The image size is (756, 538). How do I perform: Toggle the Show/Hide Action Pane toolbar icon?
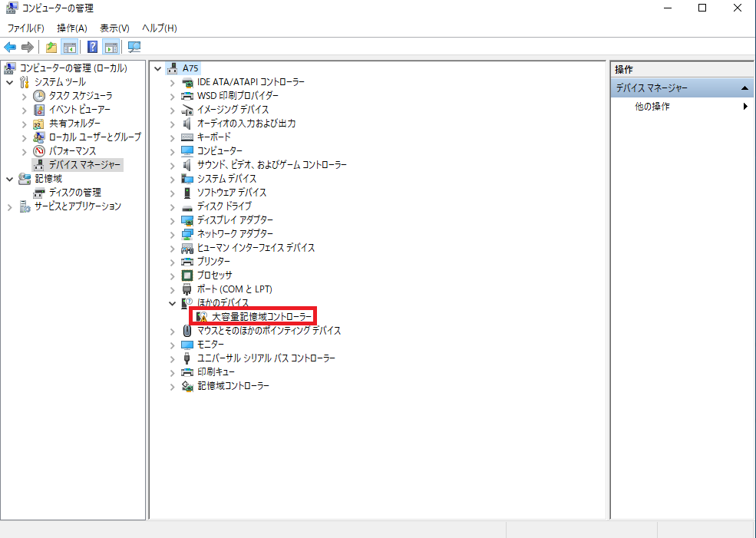click(x=111, y=47)
